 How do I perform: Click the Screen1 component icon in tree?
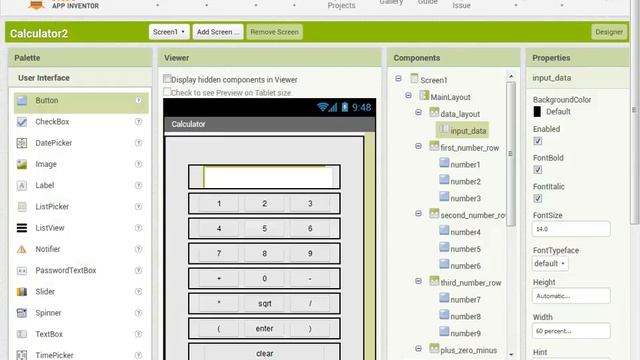pyautogui.click(x=415, y=78)
